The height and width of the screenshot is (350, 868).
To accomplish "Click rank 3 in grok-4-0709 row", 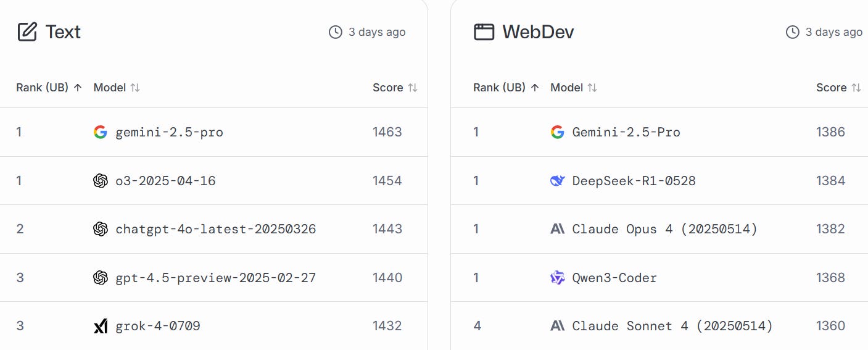I will click(20, 326).
